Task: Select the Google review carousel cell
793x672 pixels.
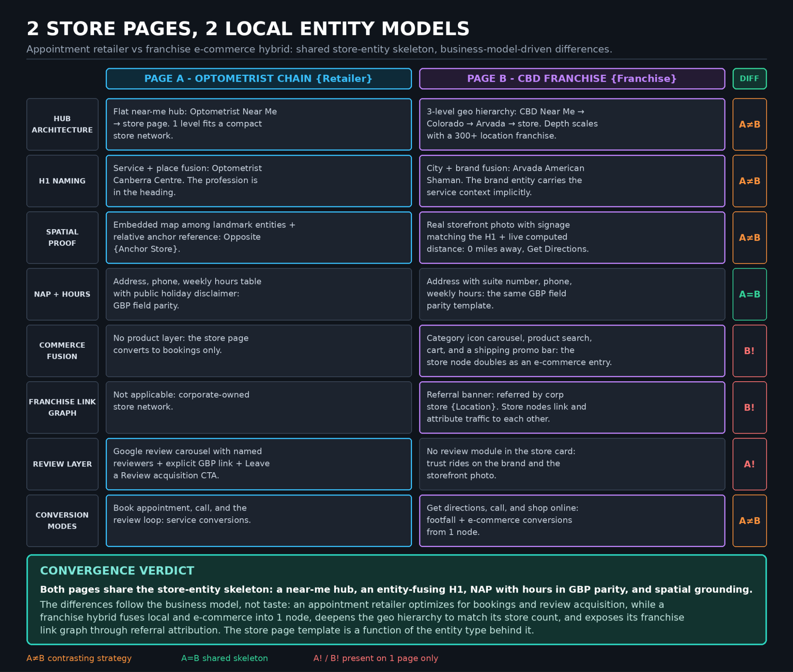Action: click(259, 464)
